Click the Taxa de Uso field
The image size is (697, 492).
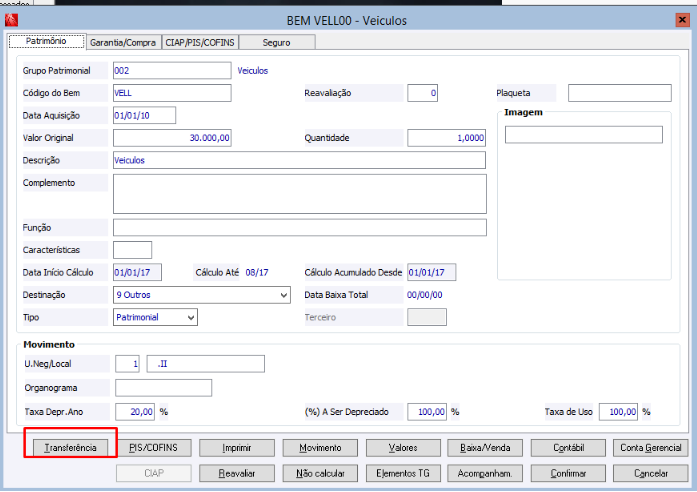pos(618,412)
